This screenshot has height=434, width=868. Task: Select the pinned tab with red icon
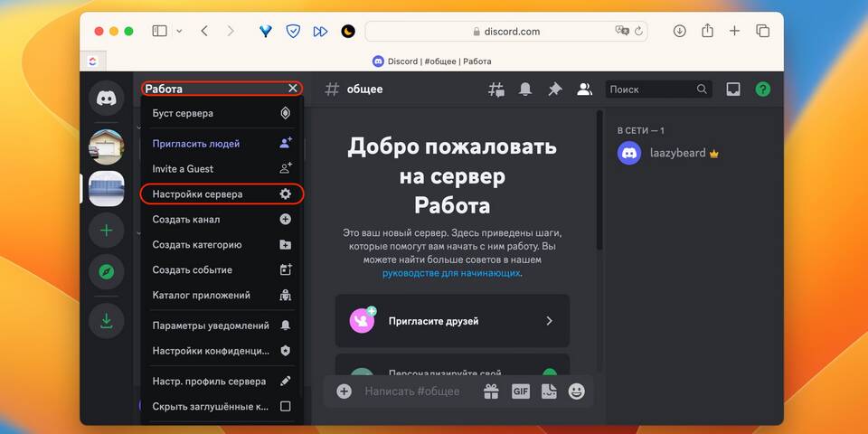(x=92, y=61)
